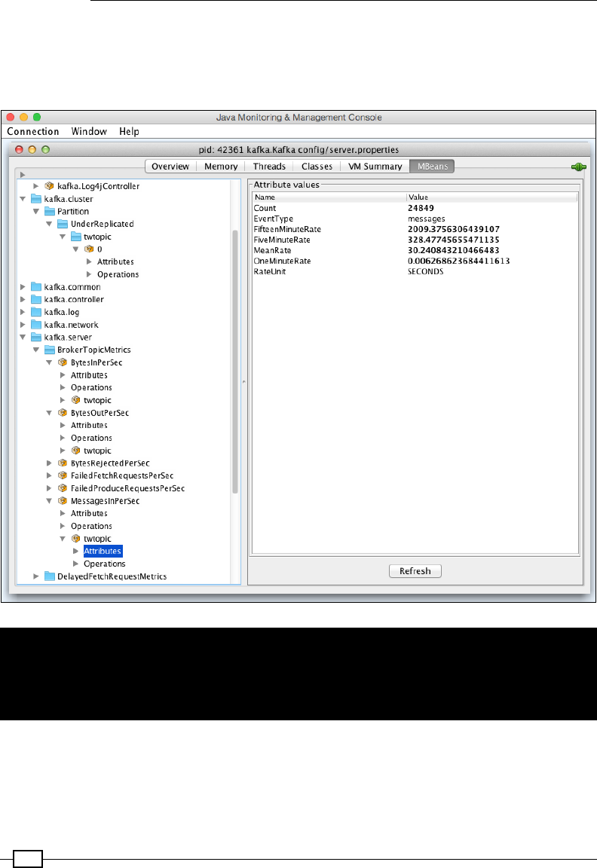Viewport: 597px width, 868px height.
Task: Select the highlighted Attributes under MessagesInPerSec twtopic
Action: click(x=103, y=552)
